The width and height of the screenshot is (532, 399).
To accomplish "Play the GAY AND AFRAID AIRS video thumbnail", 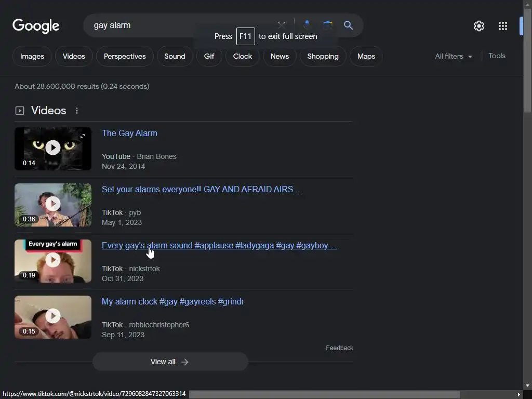I will 53,205.
